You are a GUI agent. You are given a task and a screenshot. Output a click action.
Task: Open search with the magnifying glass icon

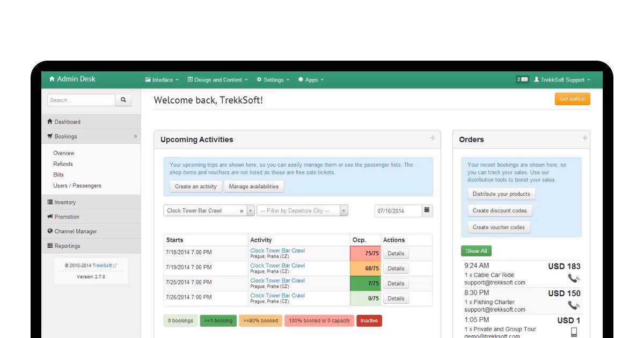point(123,100)
